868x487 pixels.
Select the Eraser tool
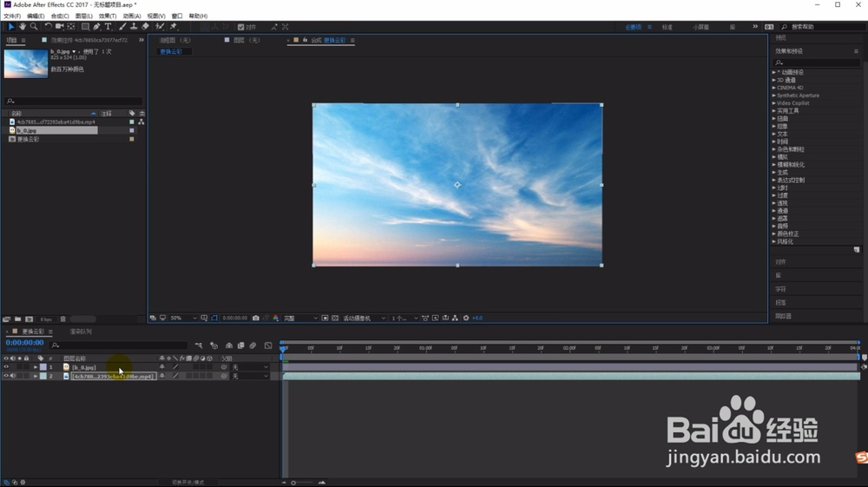(x=145, y=27)
